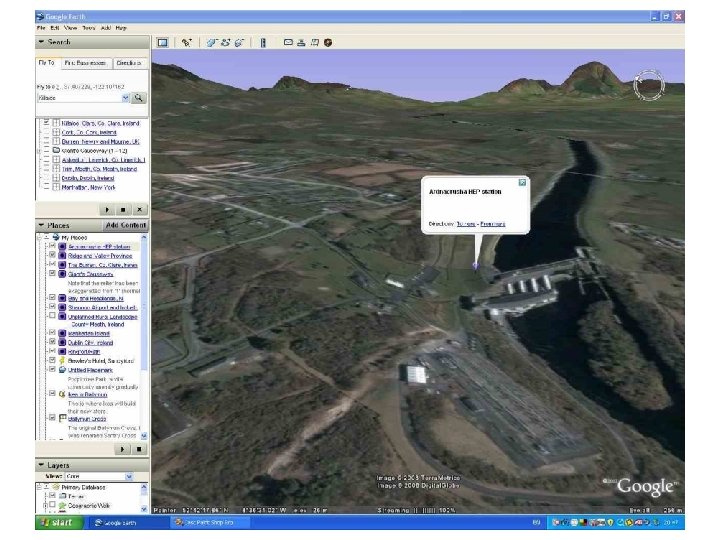Toggle checkbox for Dublin City, Ireland
This screenshot has width=720, height=540.
click(x=52, y=342)
